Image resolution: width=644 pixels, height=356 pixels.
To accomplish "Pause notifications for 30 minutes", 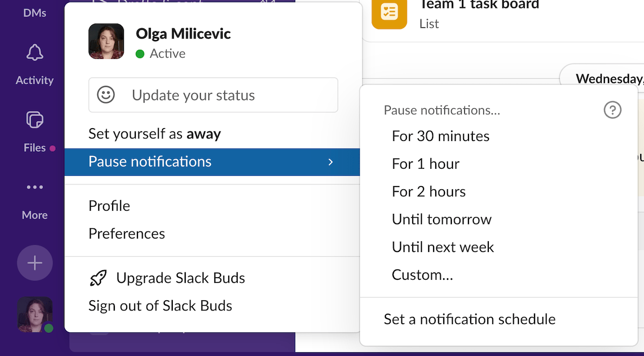I will click(441, 136).
